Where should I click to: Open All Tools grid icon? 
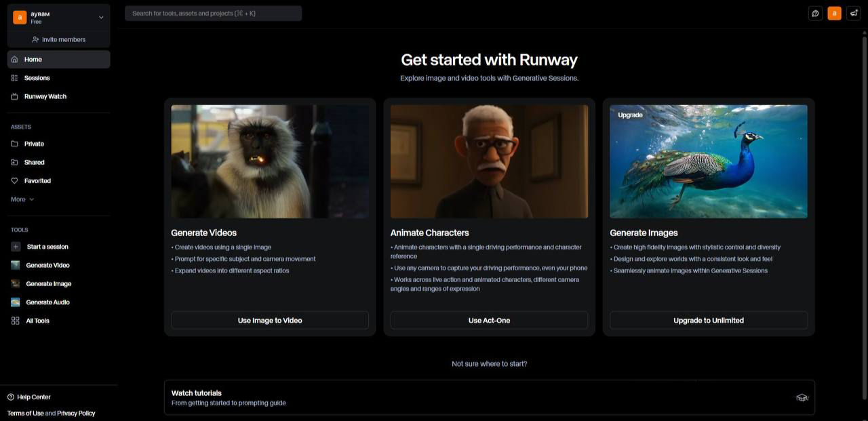(16, 321)
